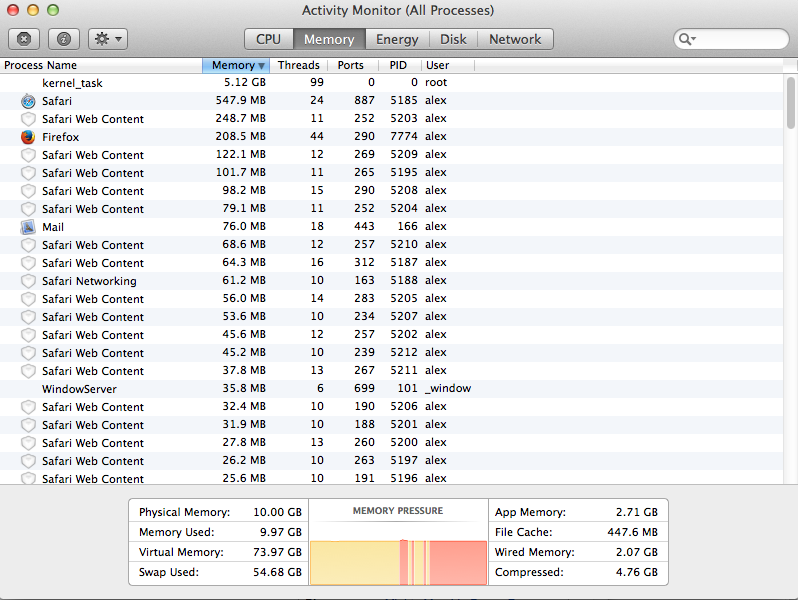Click the icon of Safari Web Content 64.3 MB
This screenshot has height=600, width=798.
click(28, 263)
